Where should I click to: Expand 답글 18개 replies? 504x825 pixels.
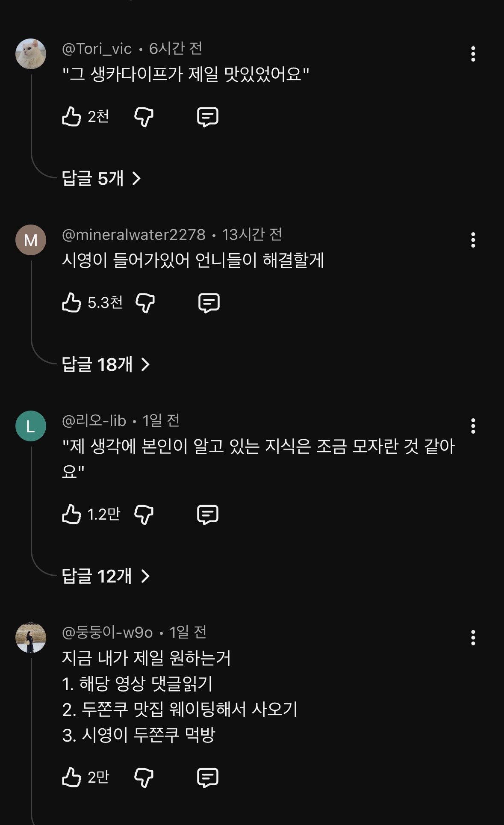[x=106, y=364]
